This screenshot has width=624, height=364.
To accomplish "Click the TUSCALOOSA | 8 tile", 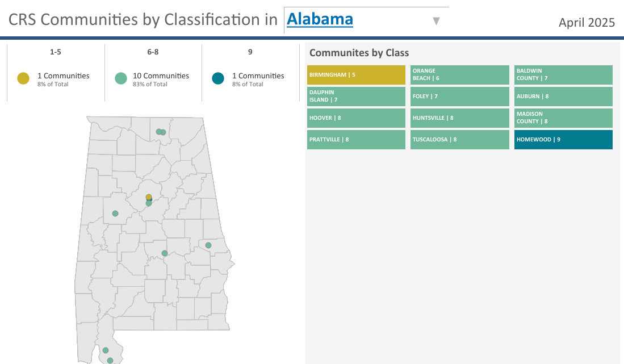I will [460, 140].
